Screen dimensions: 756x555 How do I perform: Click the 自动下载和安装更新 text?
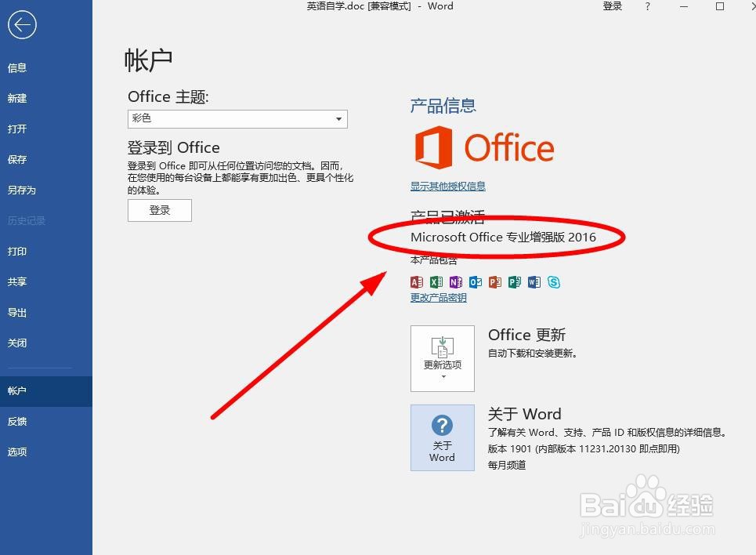(532, 354)
